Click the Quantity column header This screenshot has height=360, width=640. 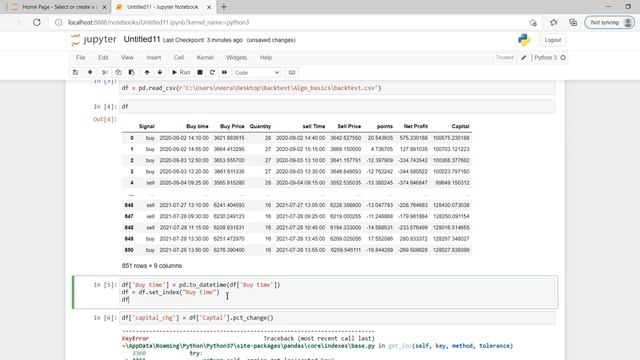click(x=260, y=127)
